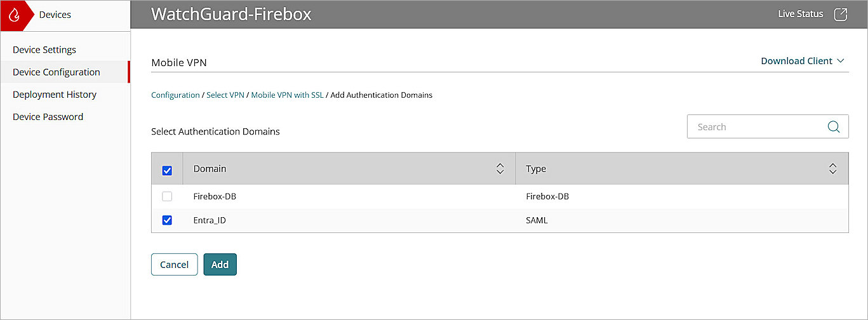868x320 pixels.
Task: Click the search magnifier icon
Action: [834, 126]
